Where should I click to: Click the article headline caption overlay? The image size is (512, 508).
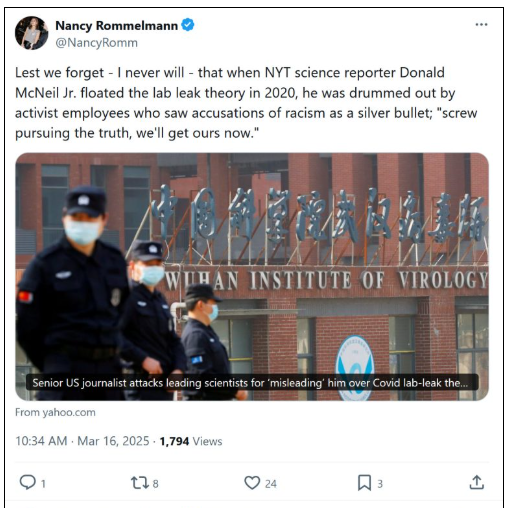pos(252,383)
